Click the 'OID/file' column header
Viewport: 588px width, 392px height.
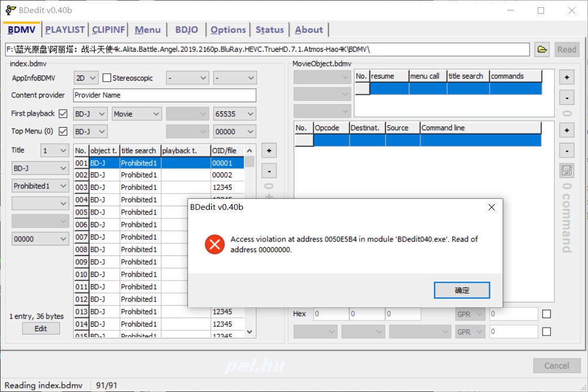click(227, 151)
